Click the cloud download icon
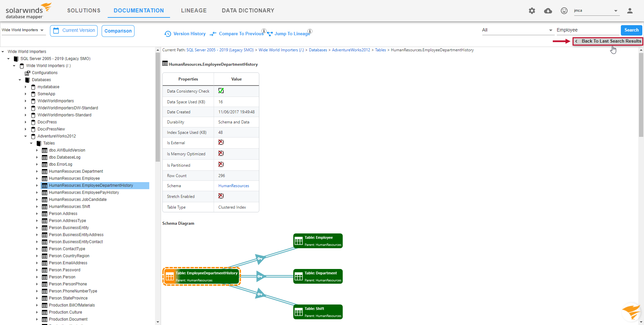This screenshot has height=325, width=644. pos(548,11)
